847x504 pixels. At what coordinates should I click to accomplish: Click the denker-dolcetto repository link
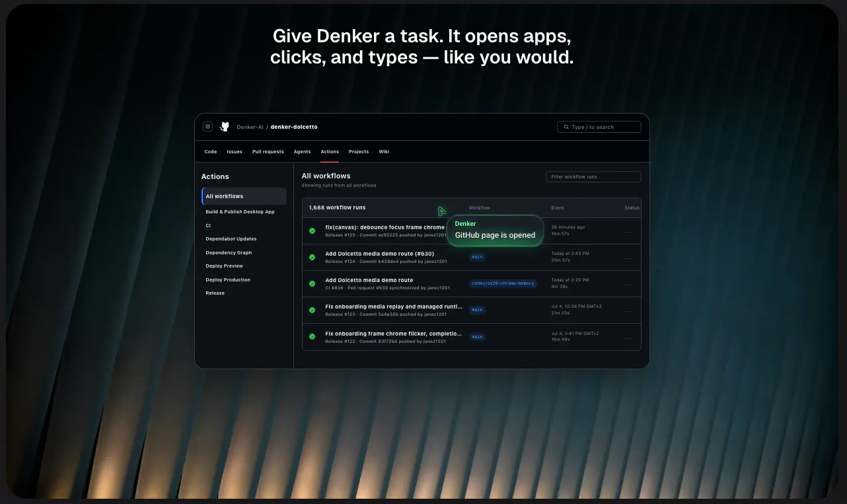(294, 127)
